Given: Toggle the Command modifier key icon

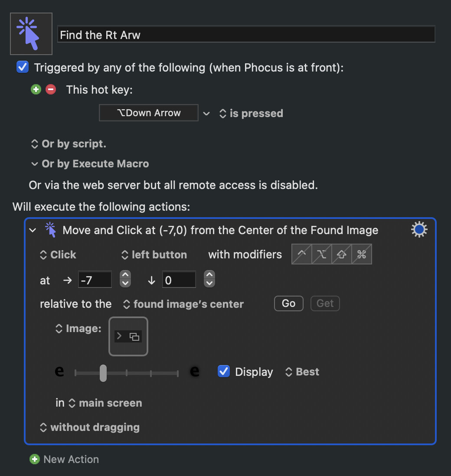Looking at the screenshot, I should tap(362, 254).
